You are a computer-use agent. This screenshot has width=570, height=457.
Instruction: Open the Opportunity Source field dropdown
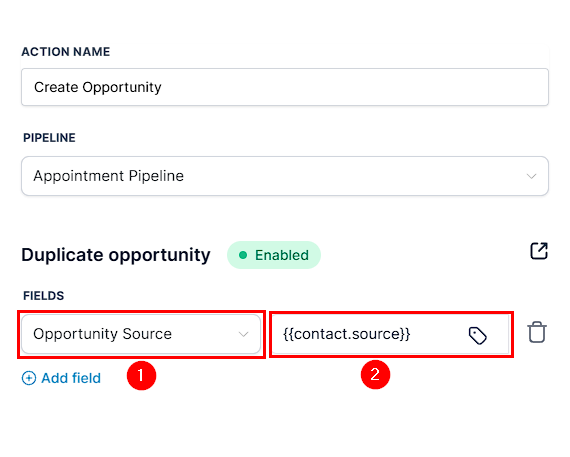click(x=141, y=334)
